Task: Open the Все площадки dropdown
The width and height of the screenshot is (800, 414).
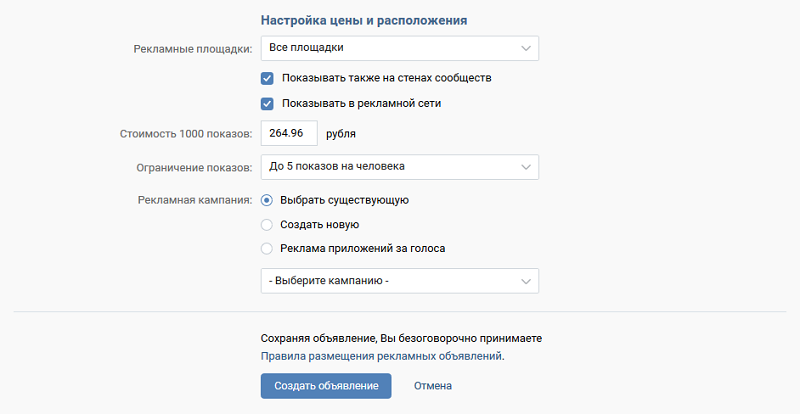Action: 398,48
